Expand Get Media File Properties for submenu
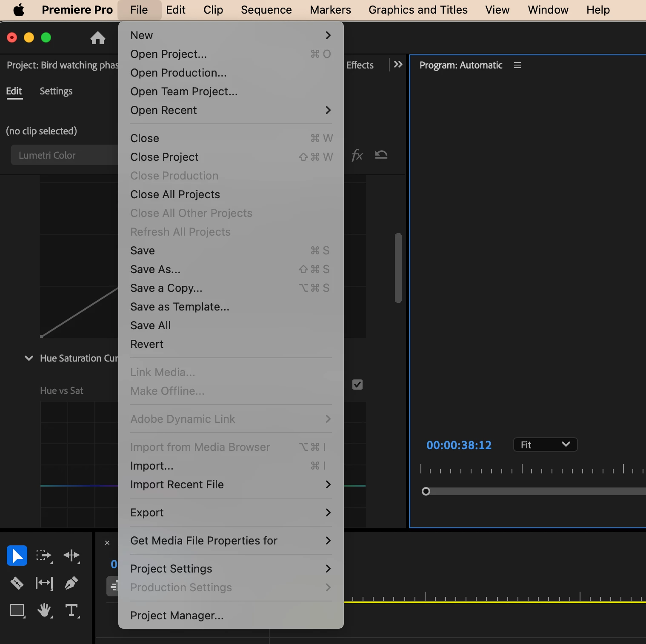646x644 pixels. coord(231,541)
